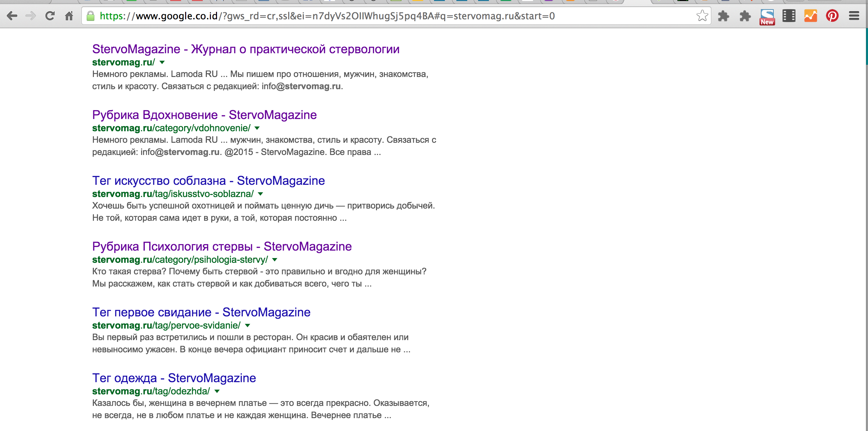Click the address bar URL field
This screenshot has height=431, width=868.
pos(373,16)
